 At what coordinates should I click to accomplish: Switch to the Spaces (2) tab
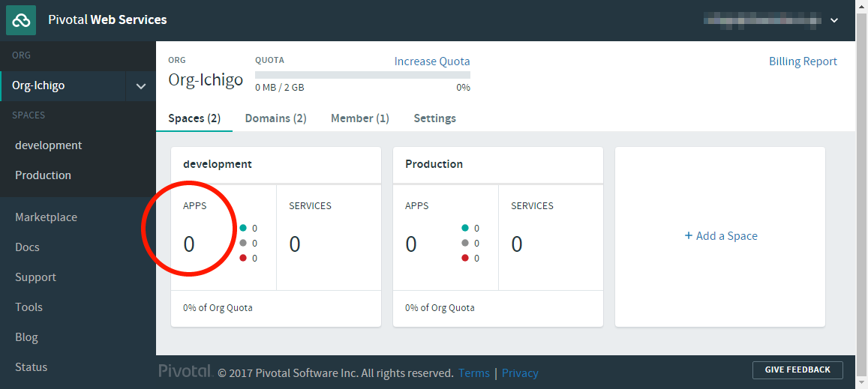[x=194, y=118]
